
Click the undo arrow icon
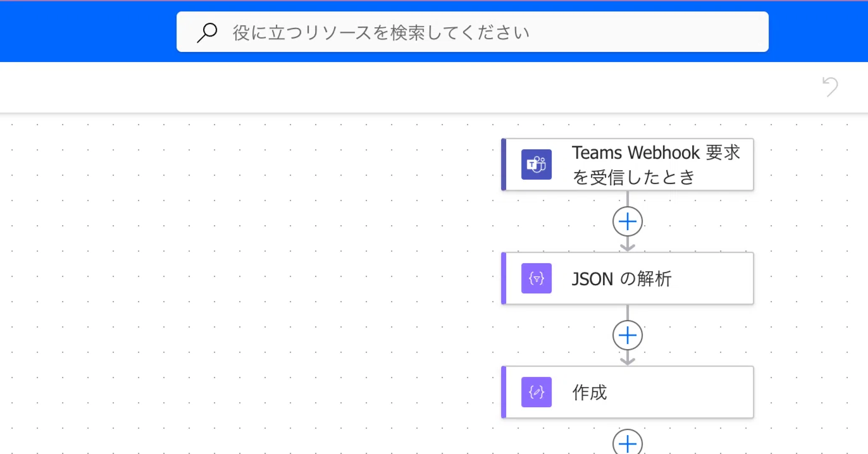coord(830,87)
